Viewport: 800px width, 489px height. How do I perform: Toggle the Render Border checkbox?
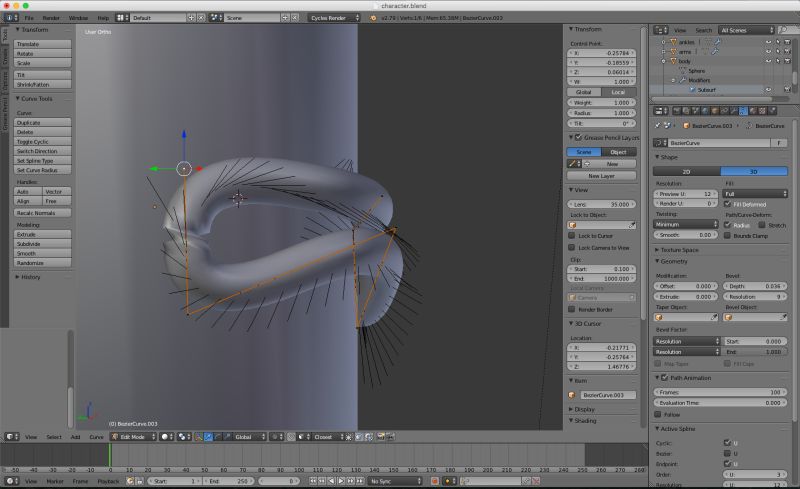click(572, 309)
